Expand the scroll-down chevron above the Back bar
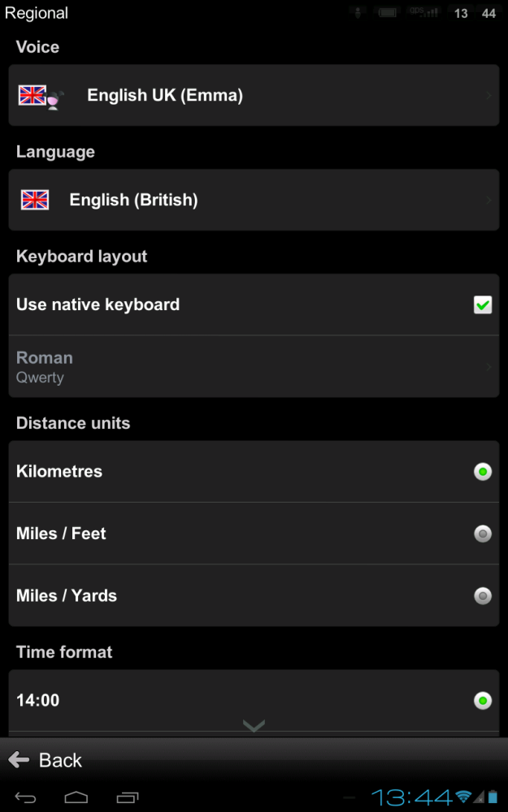Viewport: 508px width, 812px height. [254, 725]
